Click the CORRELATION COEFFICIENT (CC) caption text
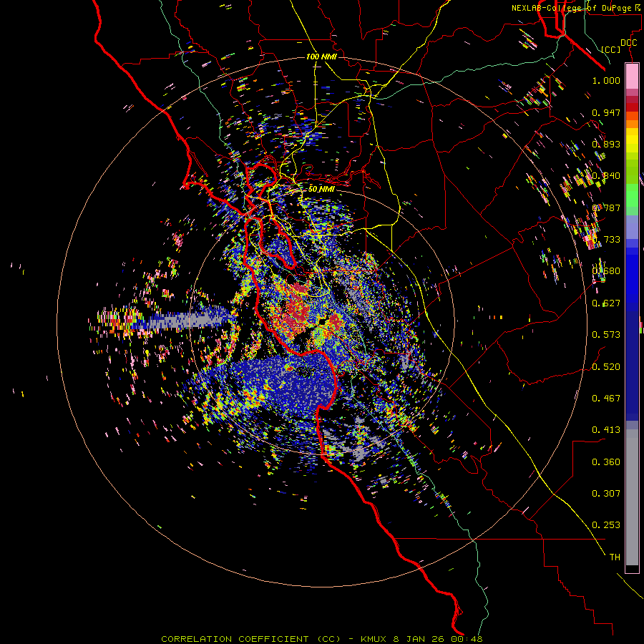The width and height of the screenshot is (644, 644). [250, 639]
